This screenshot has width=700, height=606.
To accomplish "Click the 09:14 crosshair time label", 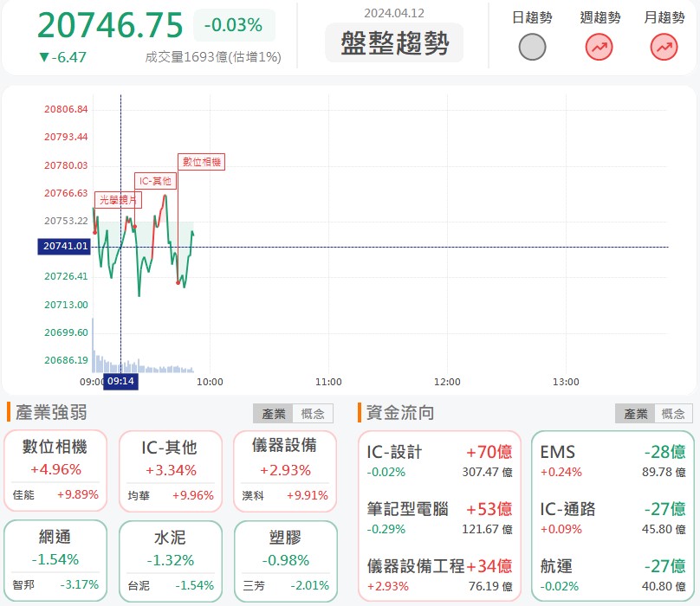I will point(120,382).
